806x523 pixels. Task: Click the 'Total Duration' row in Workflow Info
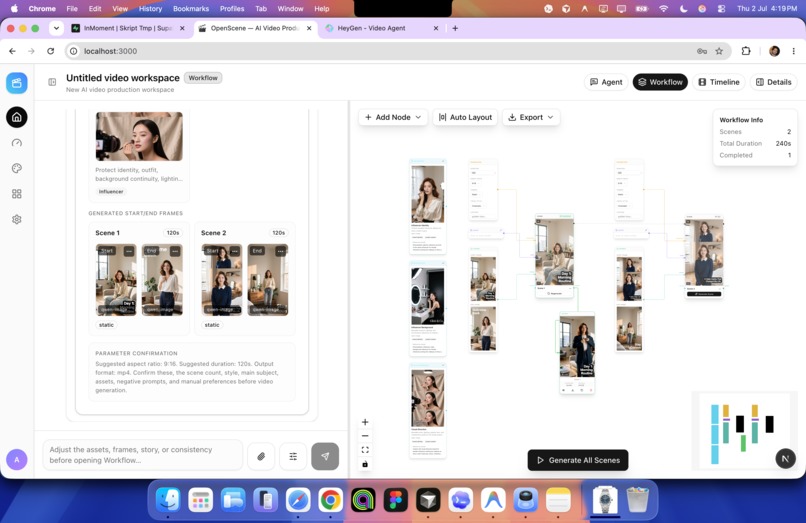coord(755,143)
